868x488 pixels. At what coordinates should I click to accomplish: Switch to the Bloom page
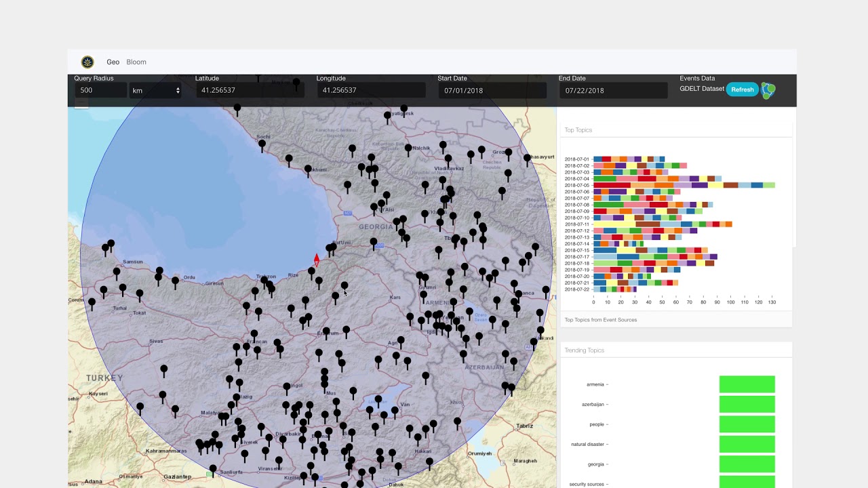pos(136,62)
